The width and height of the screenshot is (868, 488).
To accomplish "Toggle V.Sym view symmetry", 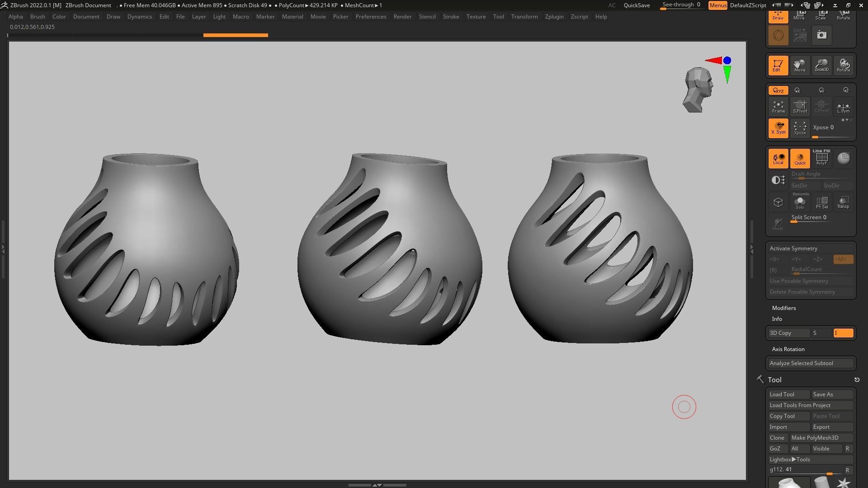I will [x=778, y=128].
